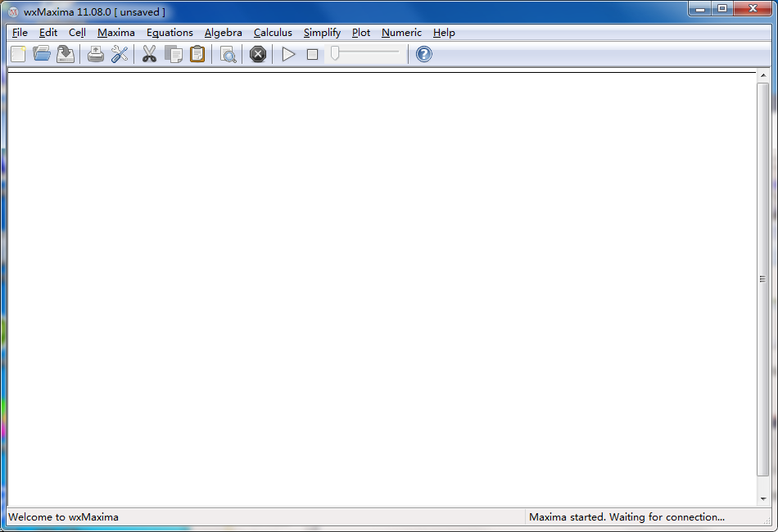Viewport: 778px width, 532px height.
Task: Interrupt the current computation
Action: pos(258,55)
